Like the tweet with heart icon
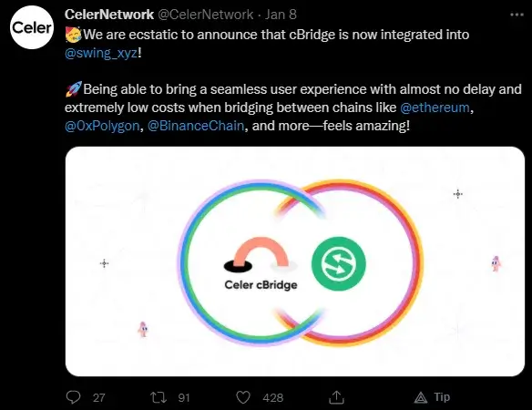The height and width of the screenshot is (410, 532). tap(243, 397)
